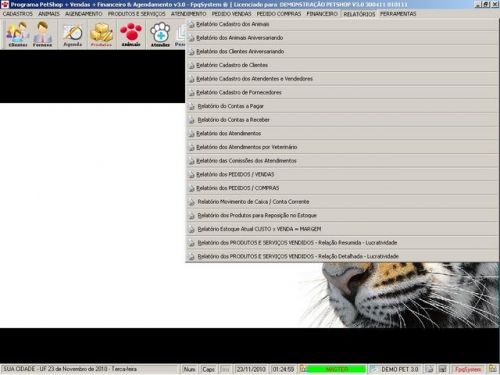Click the Ins indicator in status bar
Viewport: 500px width, 375px height.
click(x=225, y=369)
